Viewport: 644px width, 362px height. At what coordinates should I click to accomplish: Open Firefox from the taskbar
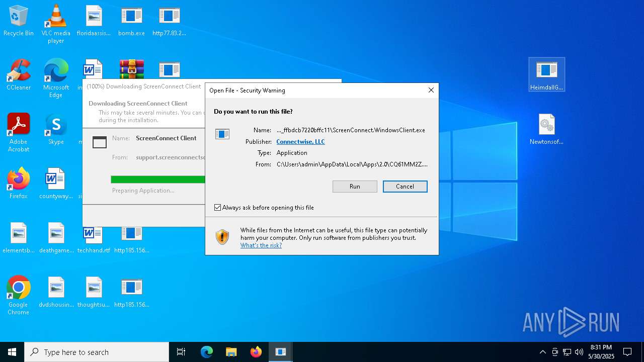click(x=256, y=352)
